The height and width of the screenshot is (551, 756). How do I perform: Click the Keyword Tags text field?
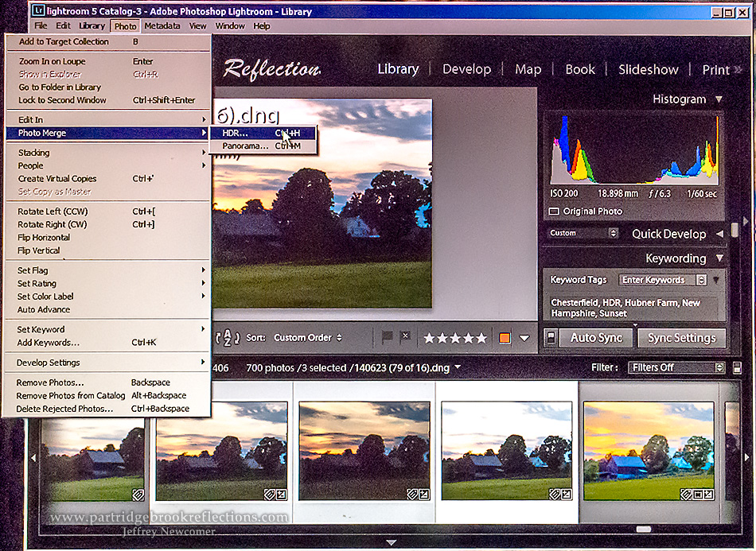[634, 308]
